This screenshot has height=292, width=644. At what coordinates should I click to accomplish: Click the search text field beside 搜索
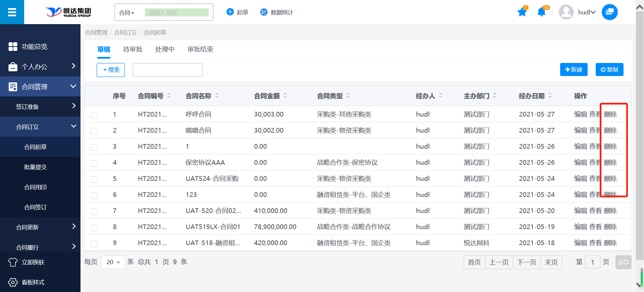(x=168, y=70)
